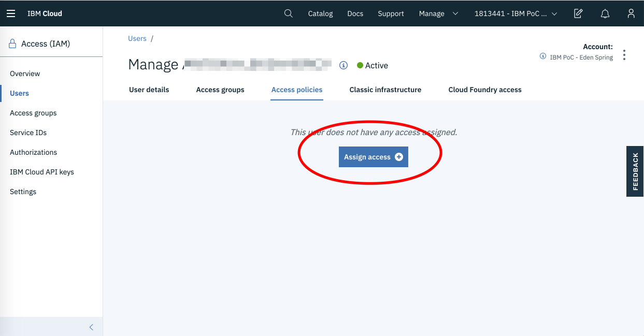The width and height of the screenshot is (644, 336).
Task: Select Users in the sidebar
Action: point(20,93)
